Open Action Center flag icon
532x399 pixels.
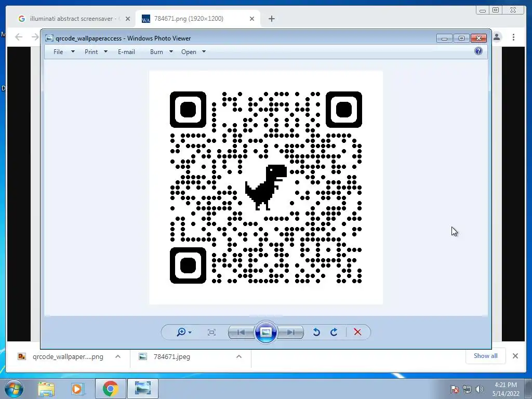tap(454, 389)
